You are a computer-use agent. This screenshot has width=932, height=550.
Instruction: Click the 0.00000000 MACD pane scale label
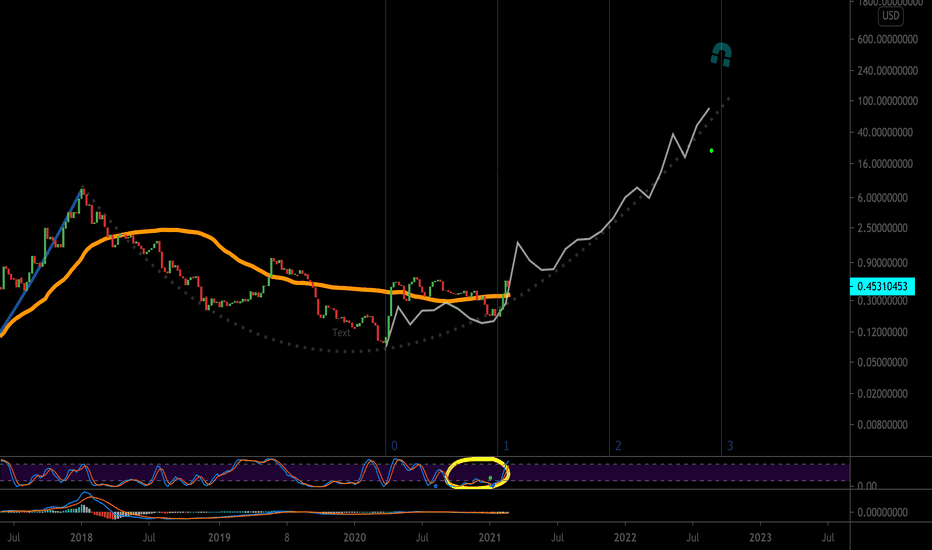tap(883, 513)
